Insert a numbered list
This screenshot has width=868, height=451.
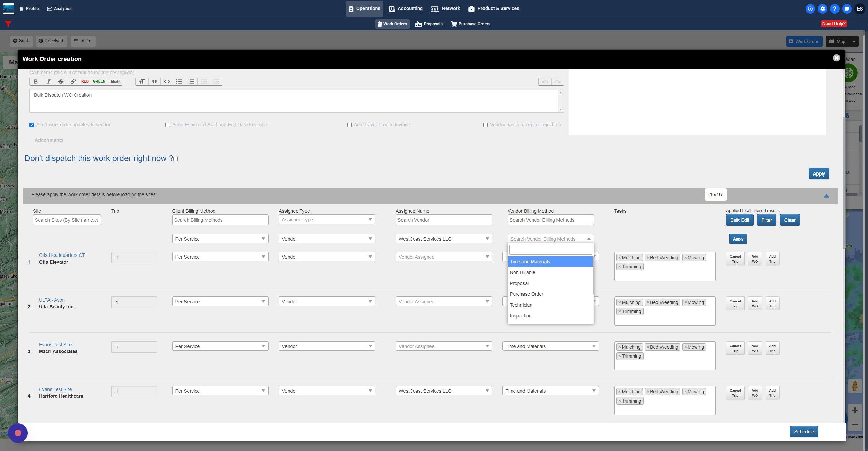(x=191, y=81)
